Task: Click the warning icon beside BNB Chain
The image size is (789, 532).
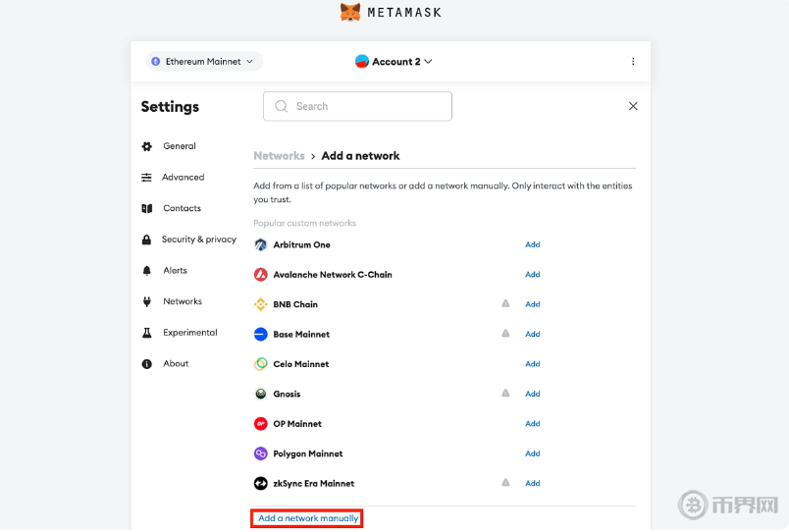Action: [505, 304]
